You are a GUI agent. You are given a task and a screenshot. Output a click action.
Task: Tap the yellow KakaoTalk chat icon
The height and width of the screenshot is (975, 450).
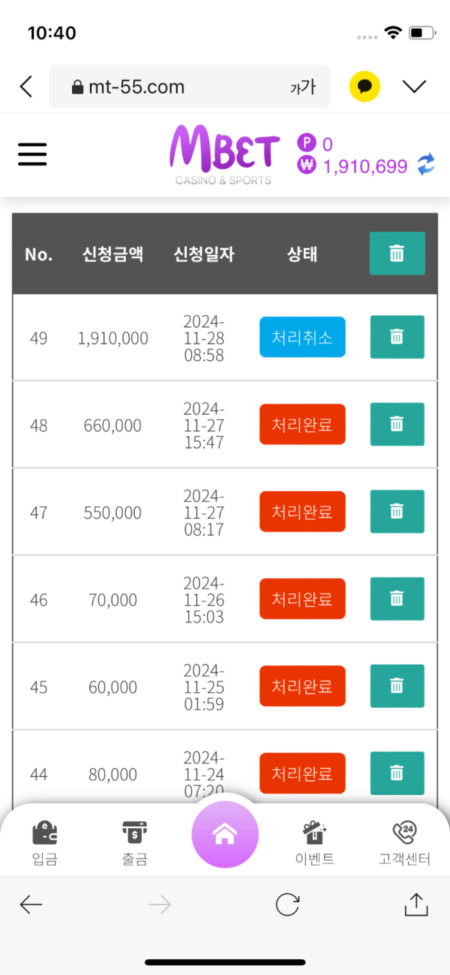(365, 86)
